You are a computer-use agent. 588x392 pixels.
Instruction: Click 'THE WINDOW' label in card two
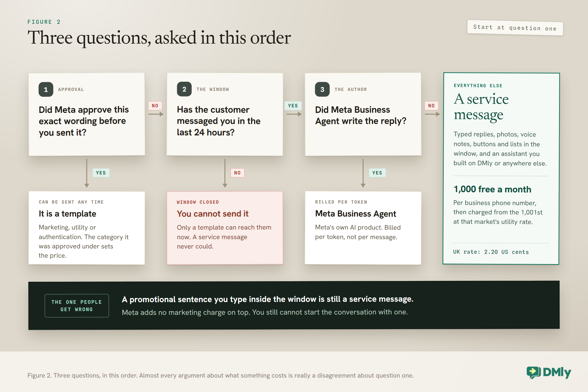tap(213, 89)
